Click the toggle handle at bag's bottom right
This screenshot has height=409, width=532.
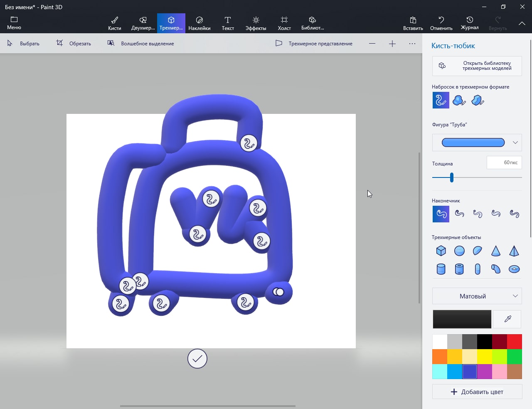click(278, 292)
